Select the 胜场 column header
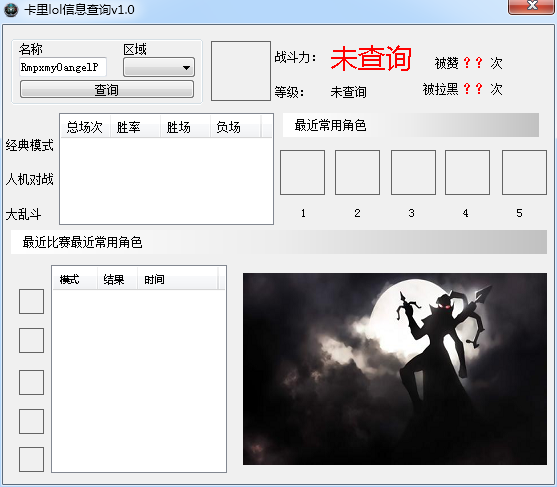Image resolution: width=557 pixels, height=487 pixels. (x=185, y=127)
